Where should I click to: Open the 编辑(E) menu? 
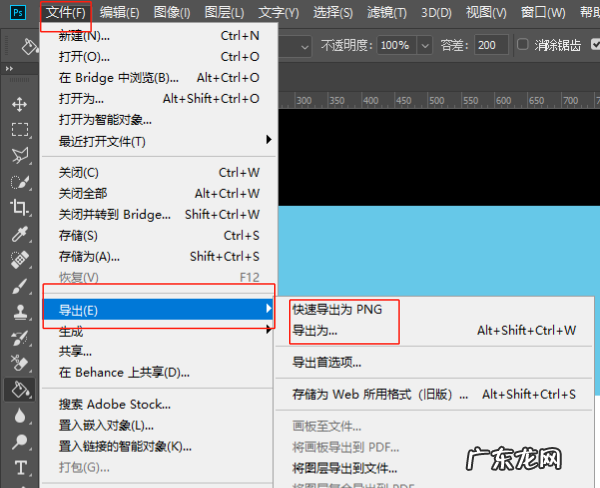[x=119, y=13]
